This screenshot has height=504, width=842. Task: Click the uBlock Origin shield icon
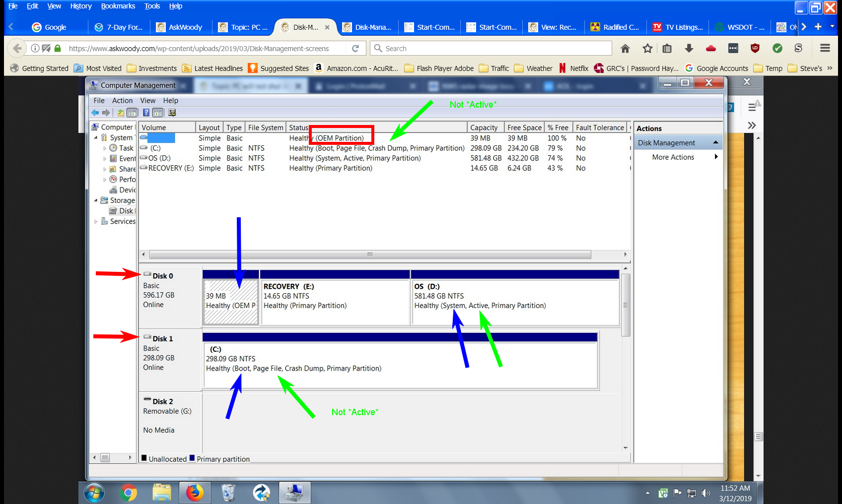[755, 48]
